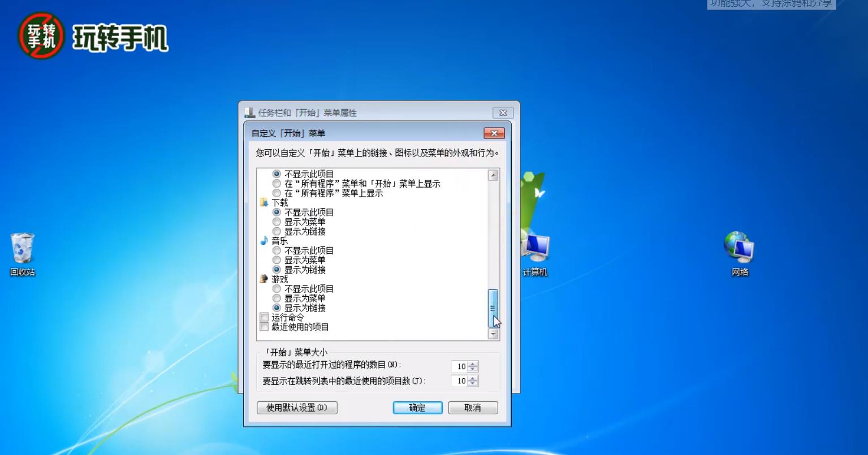Enable the 最近使用的项目 checkbox
The width and height of the screenshot is (868, 455).
(264, 327)
